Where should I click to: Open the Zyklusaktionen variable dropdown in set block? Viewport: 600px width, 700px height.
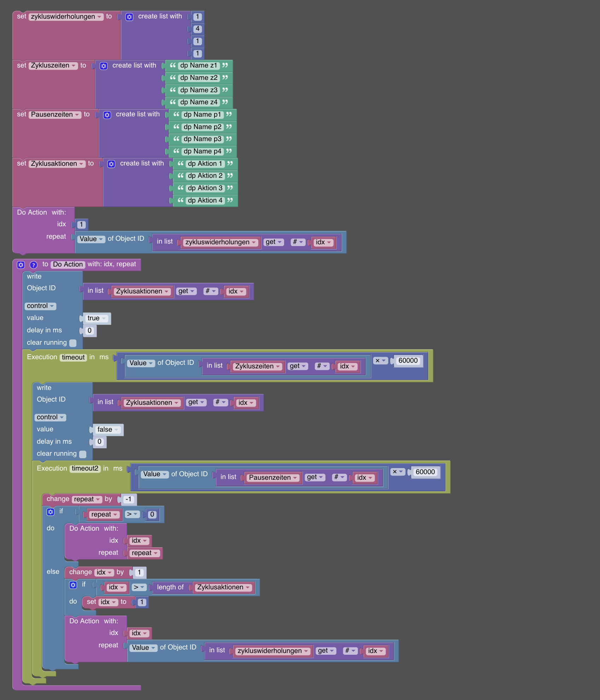[57, 164]
